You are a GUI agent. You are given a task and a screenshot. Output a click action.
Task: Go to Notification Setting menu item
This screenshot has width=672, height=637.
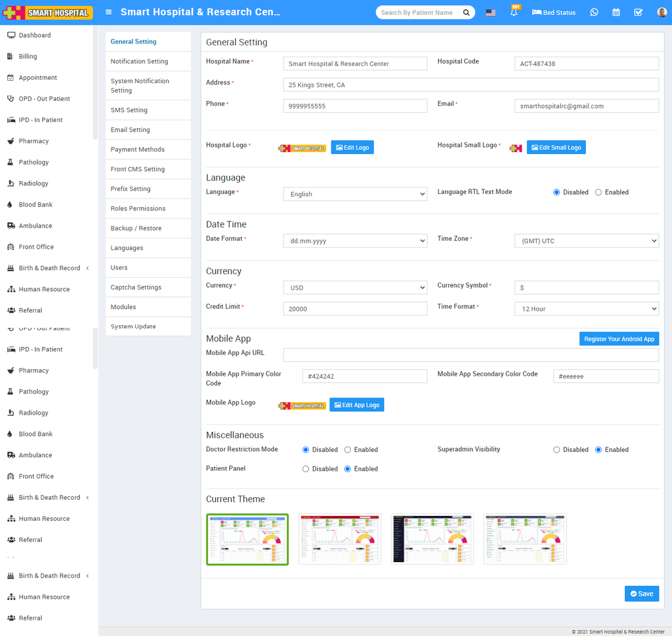(x=139, y=61)
